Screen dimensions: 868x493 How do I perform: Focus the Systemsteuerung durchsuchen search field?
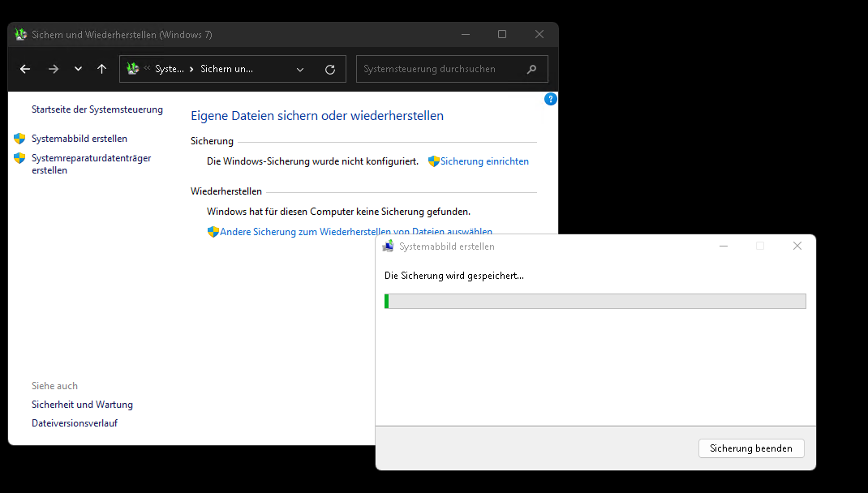452,69
